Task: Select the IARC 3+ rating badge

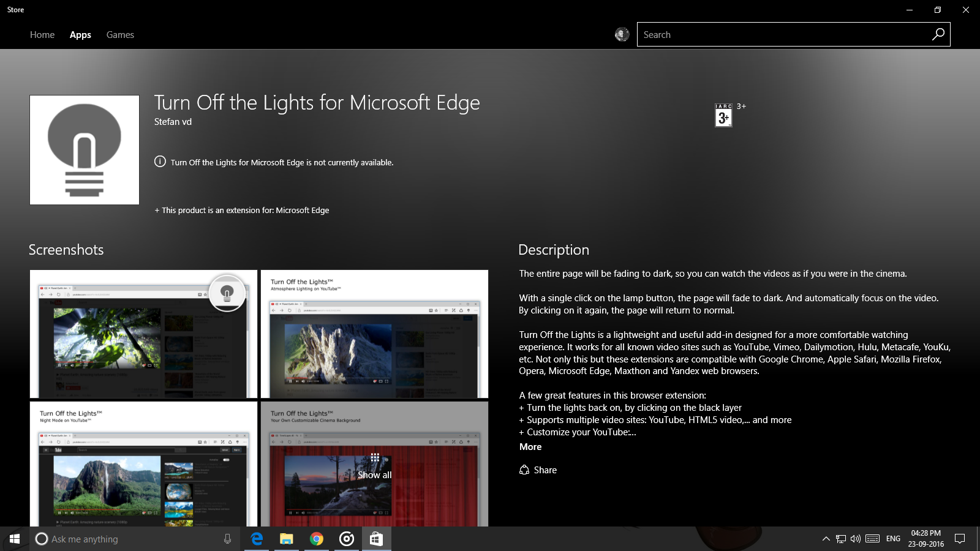Action: point(723,115)
